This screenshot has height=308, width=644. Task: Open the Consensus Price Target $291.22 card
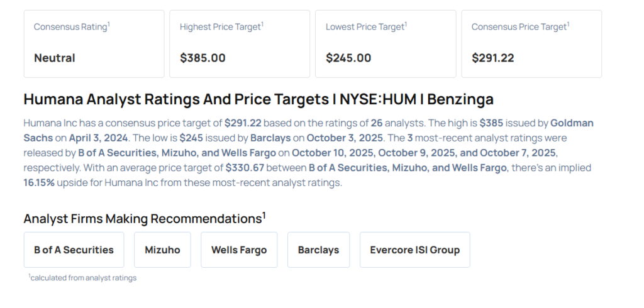click(x=531, y=43)
